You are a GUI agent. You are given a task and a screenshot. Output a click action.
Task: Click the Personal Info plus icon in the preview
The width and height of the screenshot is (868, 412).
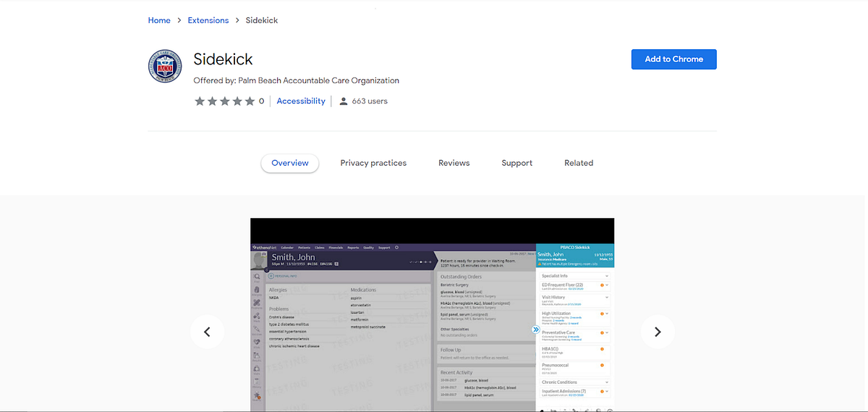(271, 276)
